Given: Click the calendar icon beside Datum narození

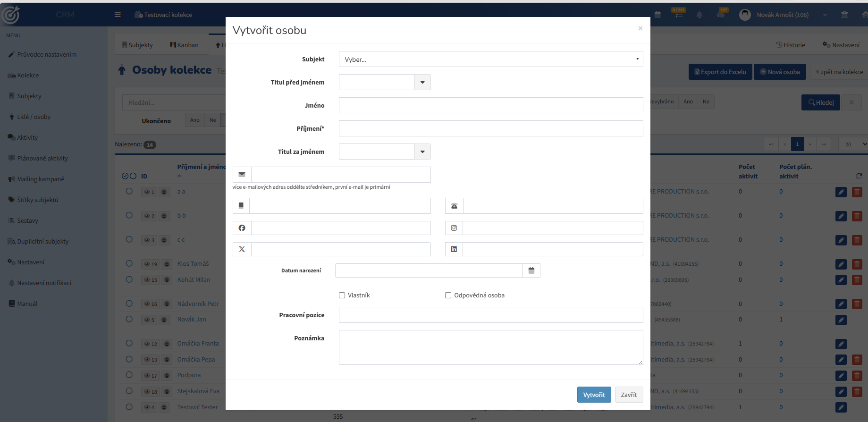Looking at the screenshot, I should click(x=531, y=270).
